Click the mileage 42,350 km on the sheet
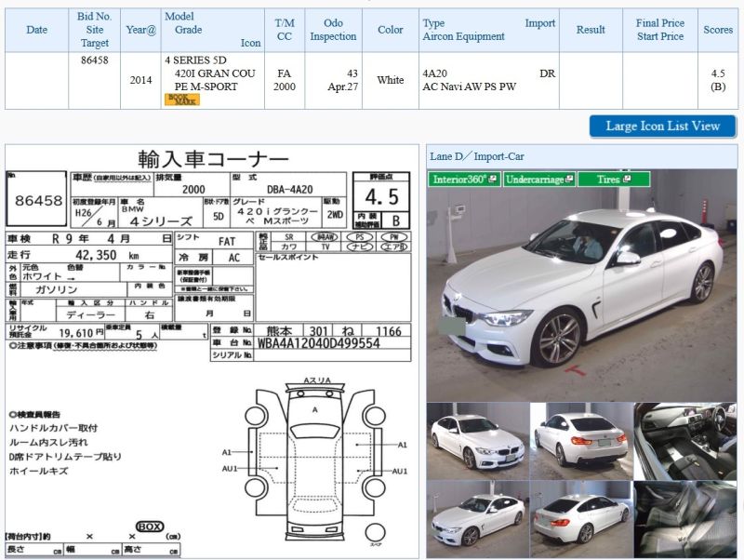Screen dimensions: 744x560 click(107, 255)
